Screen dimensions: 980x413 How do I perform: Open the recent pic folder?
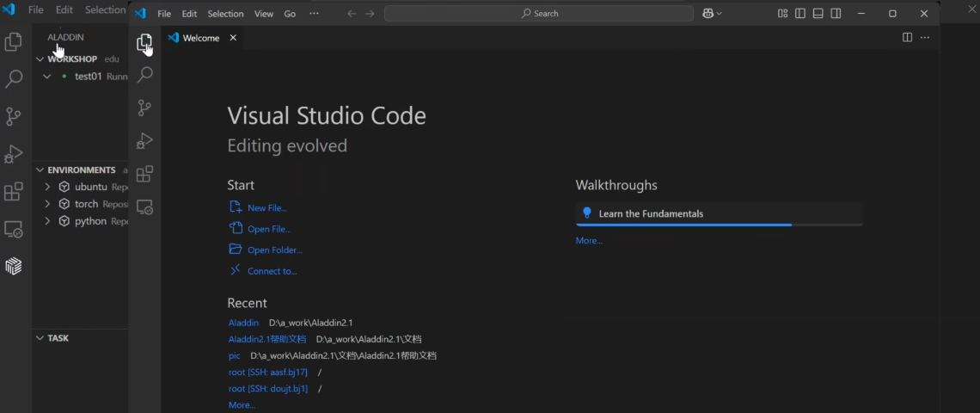point(235,355)
